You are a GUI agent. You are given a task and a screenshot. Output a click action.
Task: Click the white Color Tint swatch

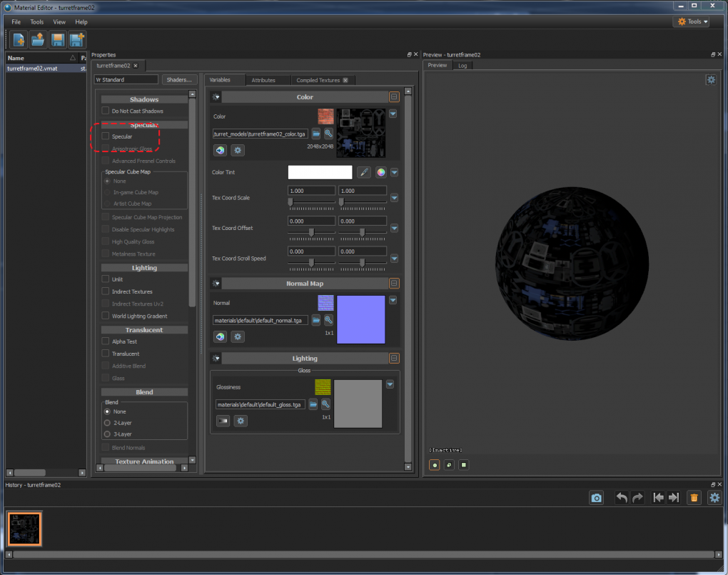(320, 172)
